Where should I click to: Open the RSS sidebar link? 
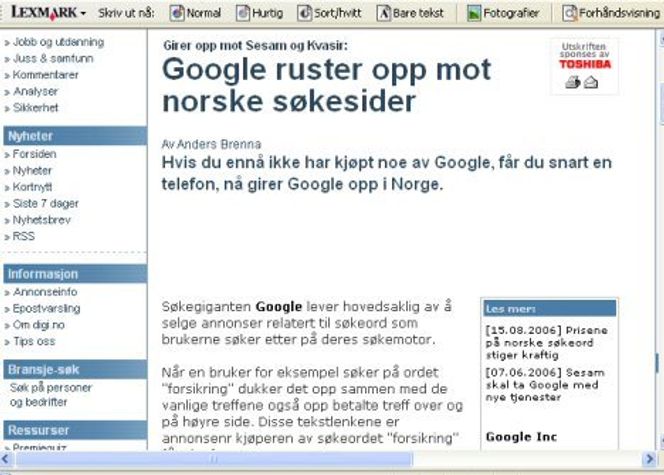(24, 236)
